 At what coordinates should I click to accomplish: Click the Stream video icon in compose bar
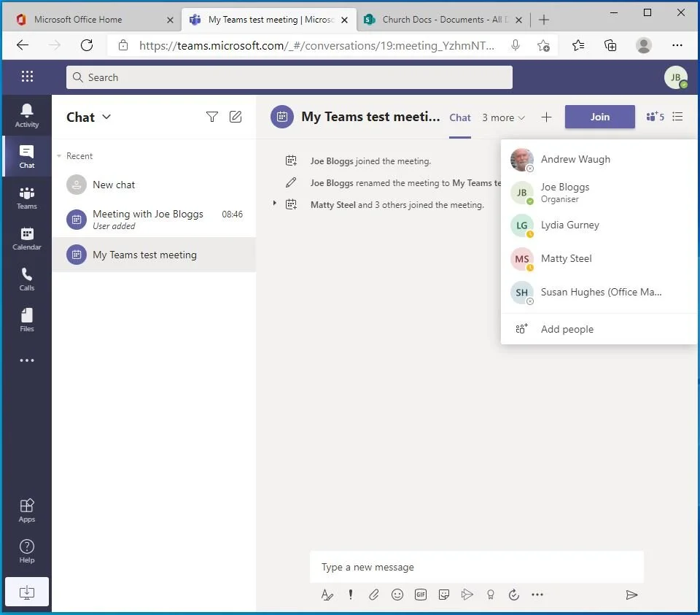(x=467, y=595)
